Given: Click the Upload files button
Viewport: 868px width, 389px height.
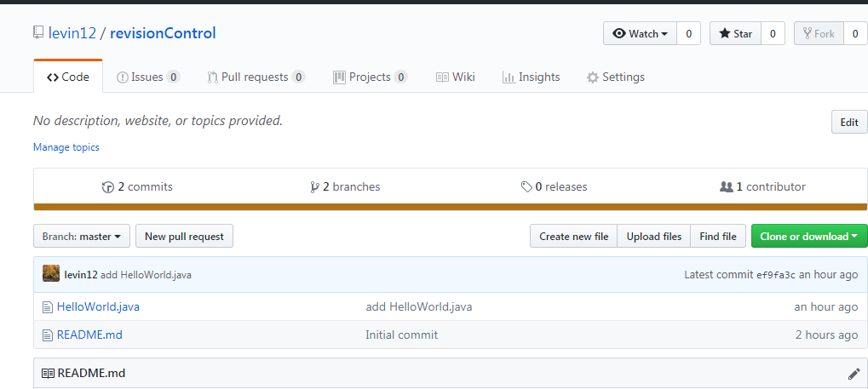Looking at the screenshot, I should 653,237.
